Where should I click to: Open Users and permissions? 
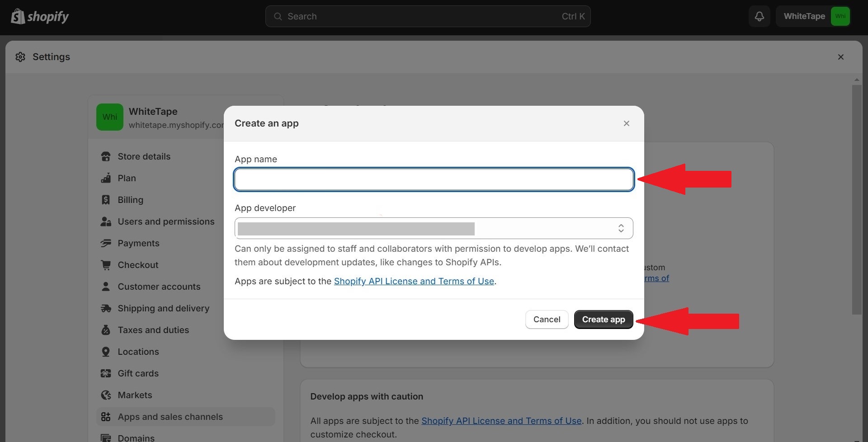[166, 221]
